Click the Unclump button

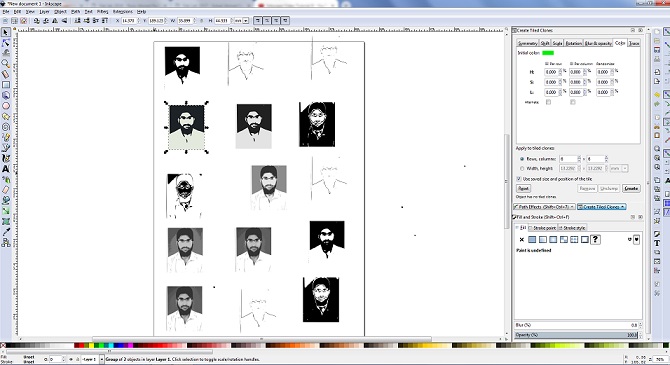(x=609, y=188)
